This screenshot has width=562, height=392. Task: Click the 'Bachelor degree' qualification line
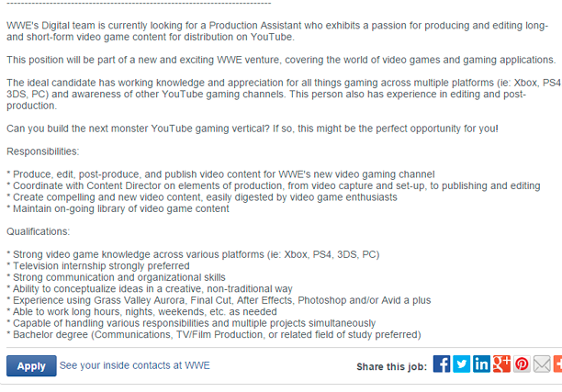[x=213, y=335]
